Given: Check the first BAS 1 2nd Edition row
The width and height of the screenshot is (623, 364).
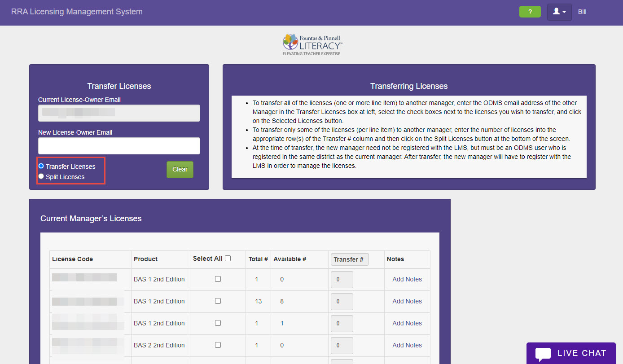Looking at the screenshot, I should 218,279.
